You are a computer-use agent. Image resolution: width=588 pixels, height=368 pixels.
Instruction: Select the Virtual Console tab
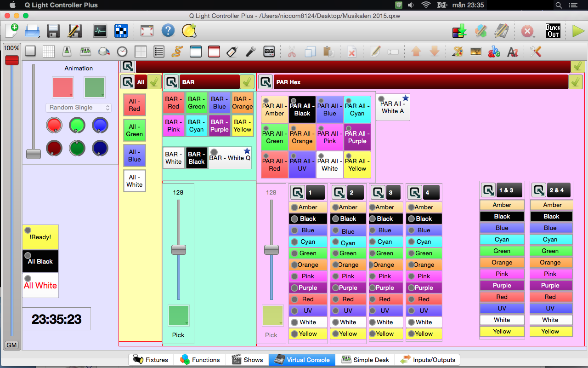pos(302,360)
